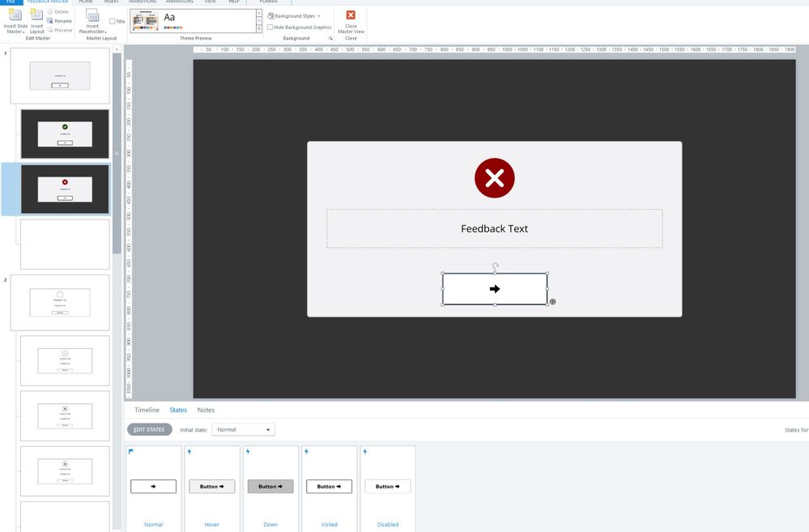The image size is (809, 532).
Task: Select the Hover state thumbnail
Action: tap(211, 487)
